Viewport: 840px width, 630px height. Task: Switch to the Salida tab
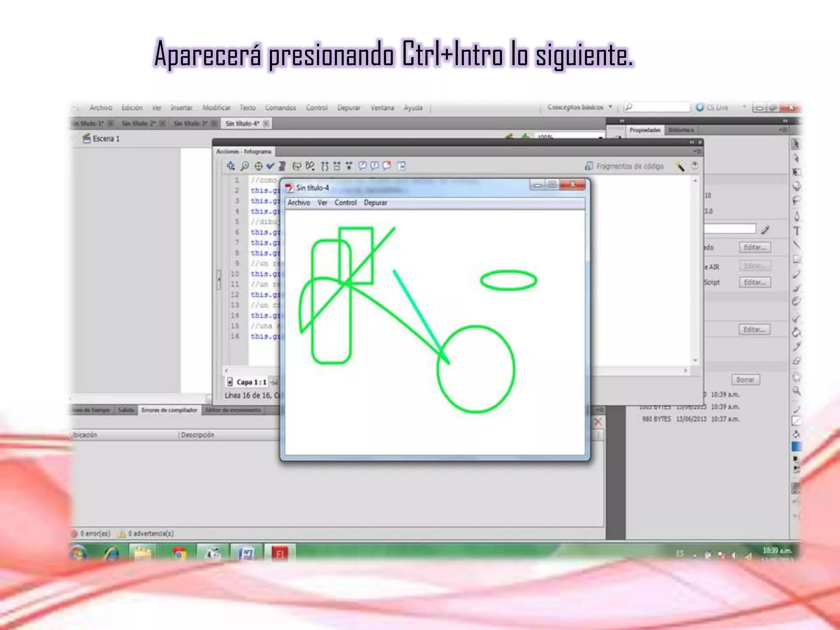point(126,410)
